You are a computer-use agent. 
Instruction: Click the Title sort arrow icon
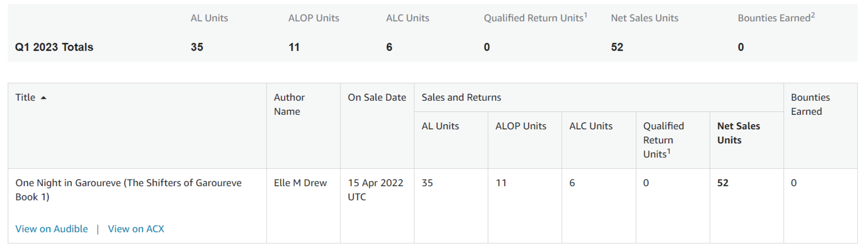pyautogui.click(x=44, y=98)
